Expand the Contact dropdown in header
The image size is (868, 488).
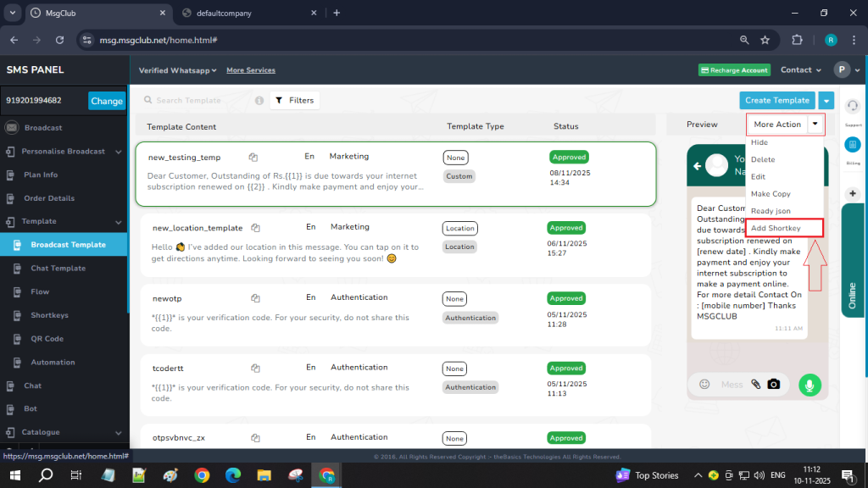(801, 70)
